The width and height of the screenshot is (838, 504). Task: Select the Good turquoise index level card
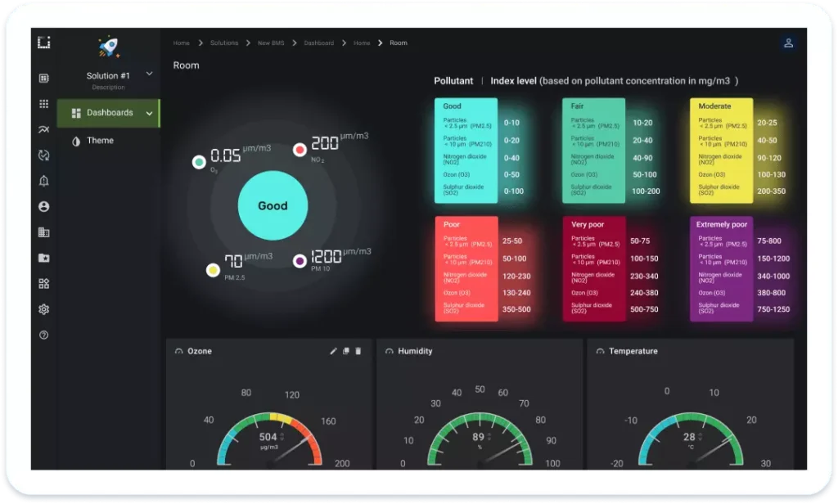(x=466, y=150)
